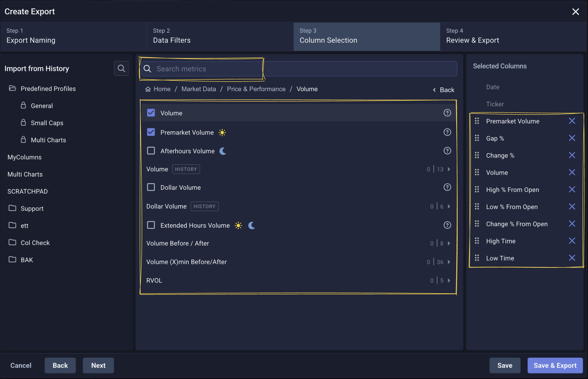Click the lock icon beside Small Caps
This screenshot has width=588, height=379.
coord(23,123)
